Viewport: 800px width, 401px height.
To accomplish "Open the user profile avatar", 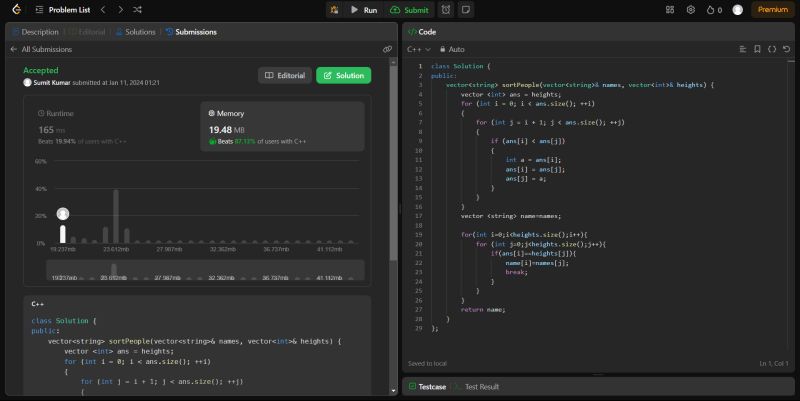I will point(737,10).
